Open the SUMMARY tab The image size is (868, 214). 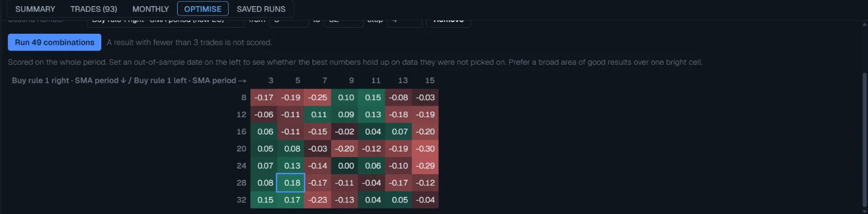click(35, 9)
